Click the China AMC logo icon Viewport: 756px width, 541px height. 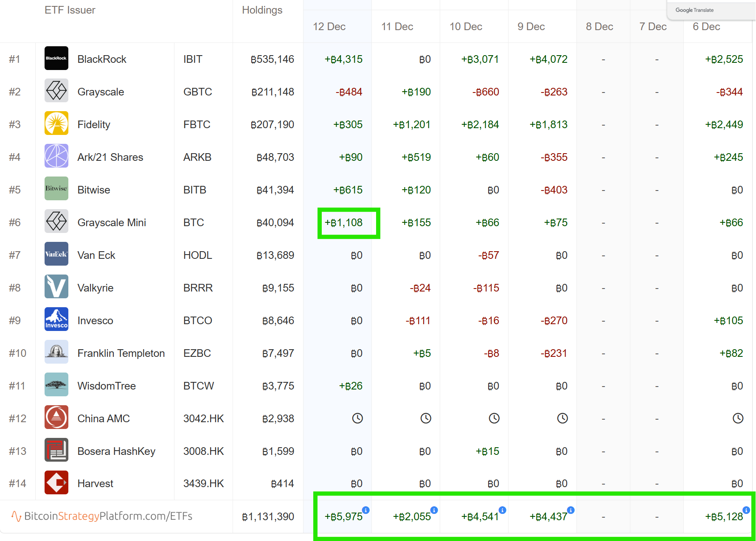(x=56, y=417)
